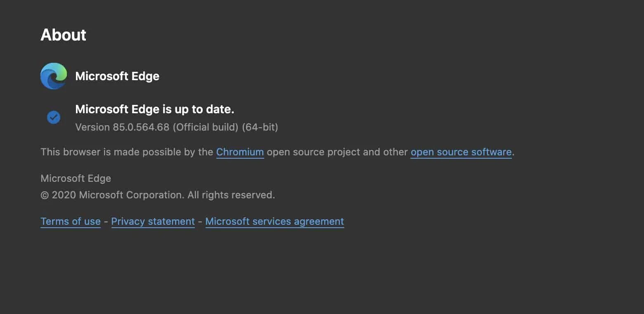This screenshot has width=644, height=314.
Task: Open the Privacy statement link
Action: click(x=153, y=221)
